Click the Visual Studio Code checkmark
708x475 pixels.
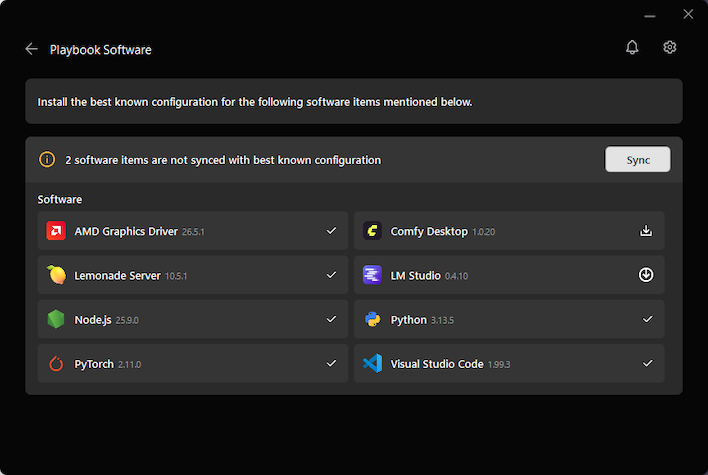pos(647,363)
